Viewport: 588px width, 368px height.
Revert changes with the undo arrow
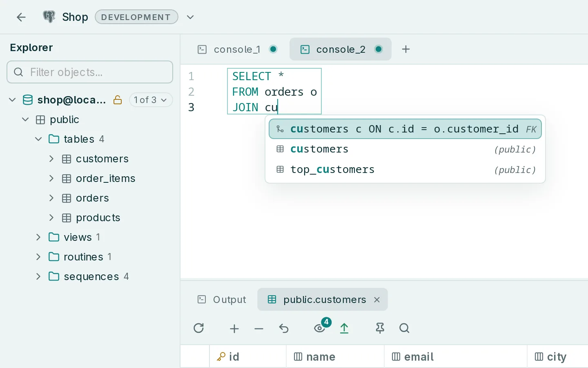284,328
